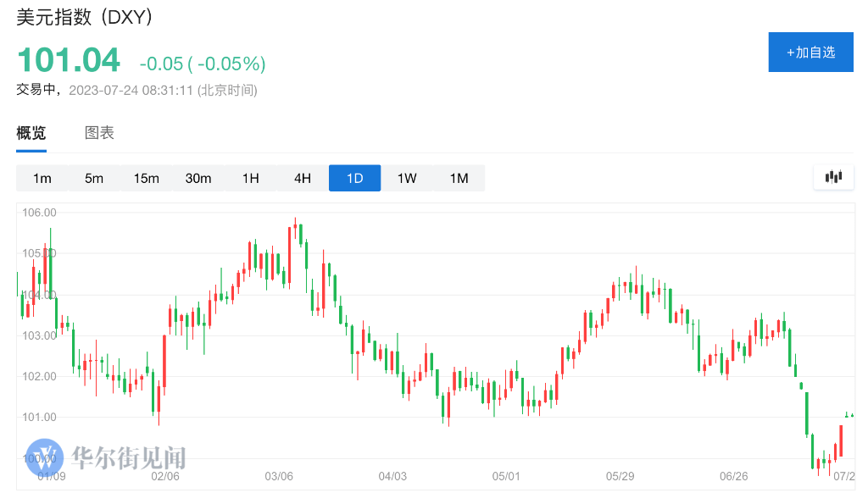
Task: Switch to the 概览 tab
Action: (x=31, y=133)
